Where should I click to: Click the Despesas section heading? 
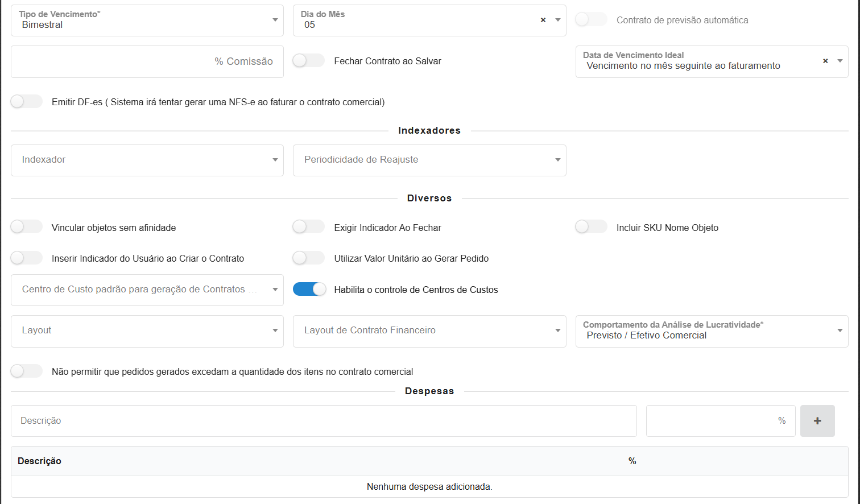point(429,391)
